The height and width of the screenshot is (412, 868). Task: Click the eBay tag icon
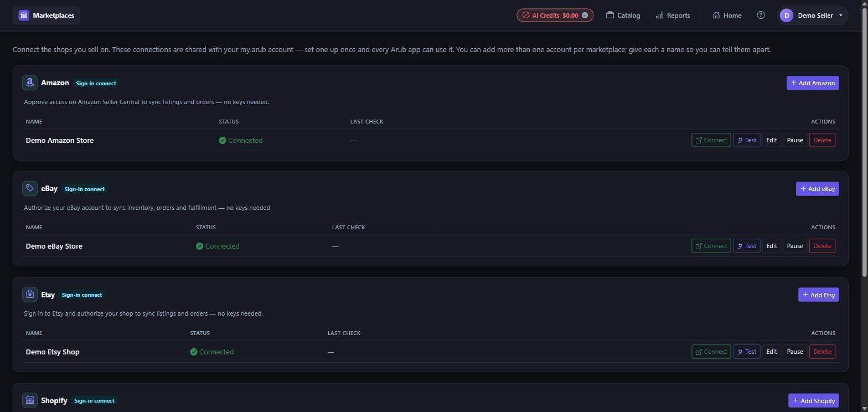coord(30,188)
